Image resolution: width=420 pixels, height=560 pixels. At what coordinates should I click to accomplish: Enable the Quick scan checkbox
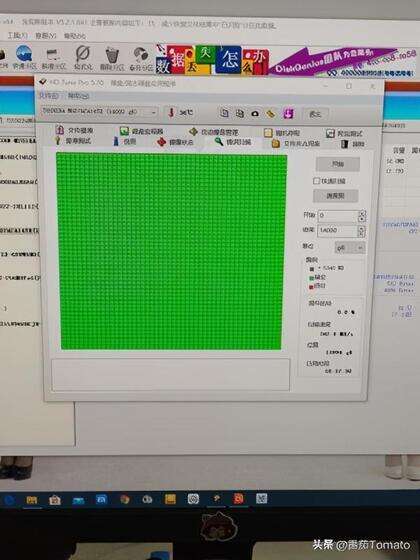click(316, 181)
